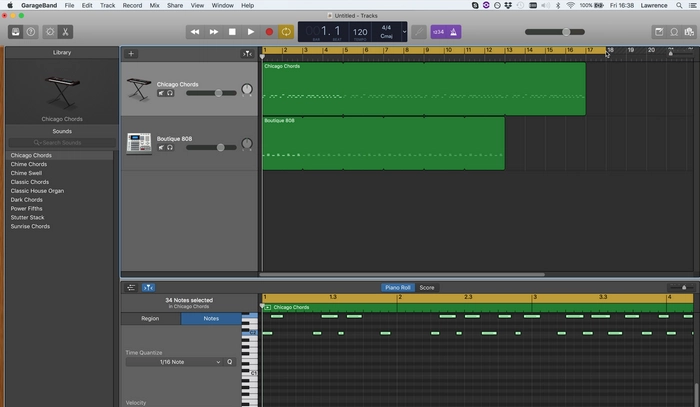Toggle Catch playhead button in track header
The image size is (700, 407).
pyautogui.click(x=247, y=54)
